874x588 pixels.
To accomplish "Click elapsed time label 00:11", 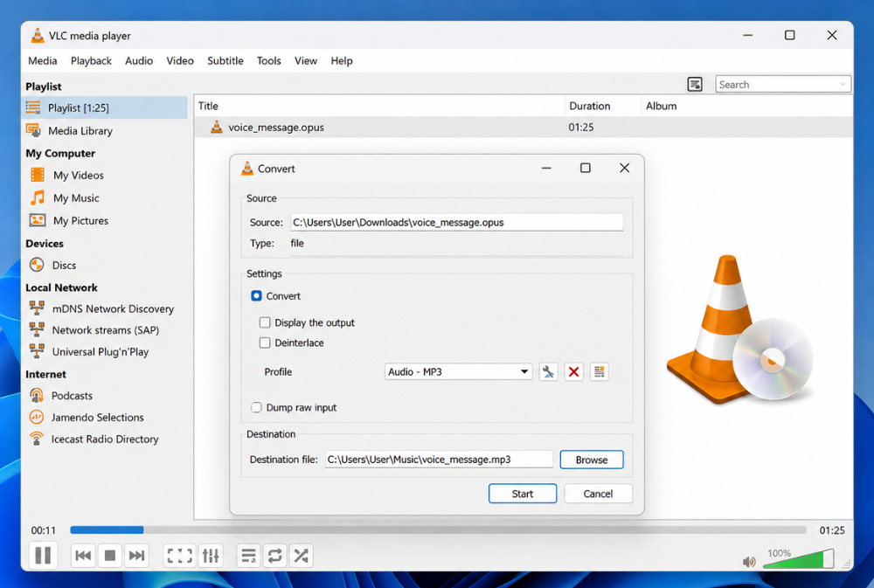I will (44, 530).
